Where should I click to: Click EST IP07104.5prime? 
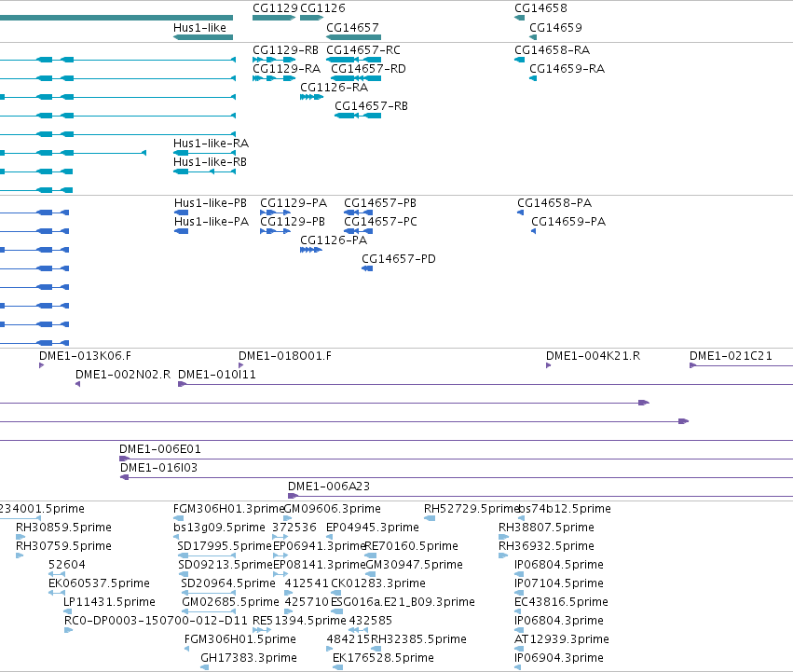[x=559, y=584]
